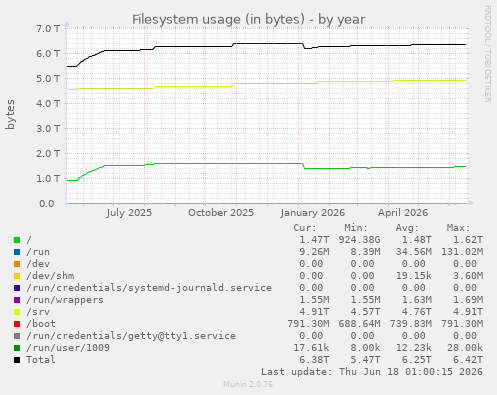The height and width of the screenshot is (395, 497).
Task: Click the dark blue swatch for systemd-journald.service
Action: pos(17,288)
